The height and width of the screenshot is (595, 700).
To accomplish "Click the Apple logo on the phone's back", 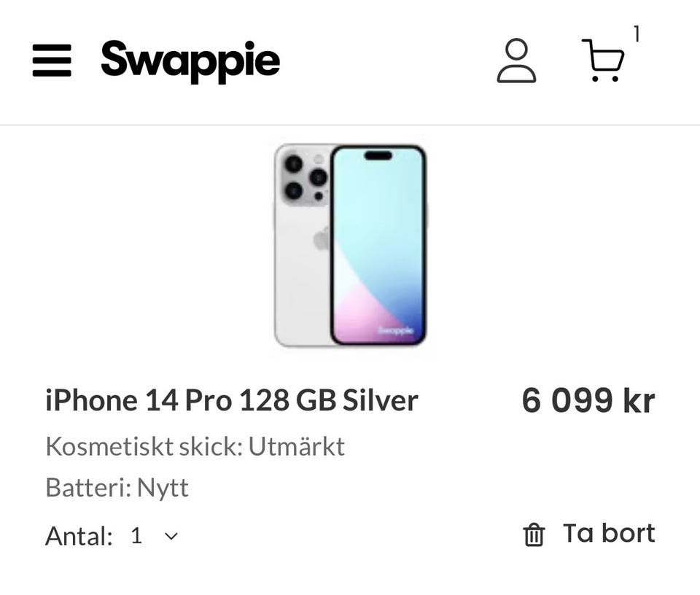I will 321,238.
